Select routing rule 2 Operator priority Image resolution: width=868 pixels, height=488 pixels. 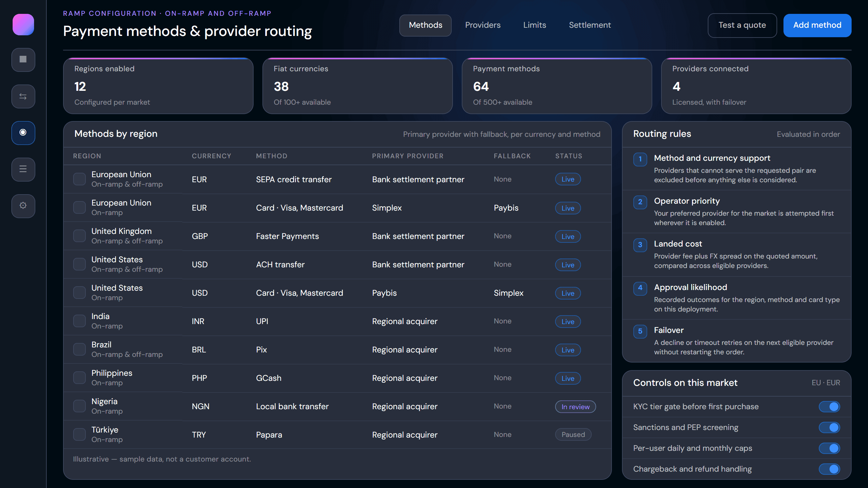(736, 212)
